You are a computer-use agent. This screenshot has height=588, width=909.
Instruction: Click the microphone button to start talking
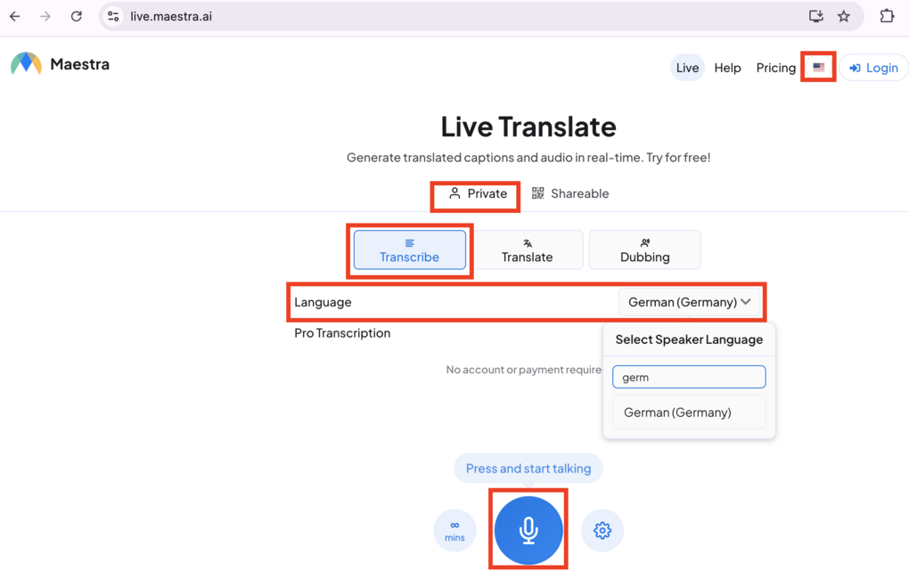(x=528, y=530)
